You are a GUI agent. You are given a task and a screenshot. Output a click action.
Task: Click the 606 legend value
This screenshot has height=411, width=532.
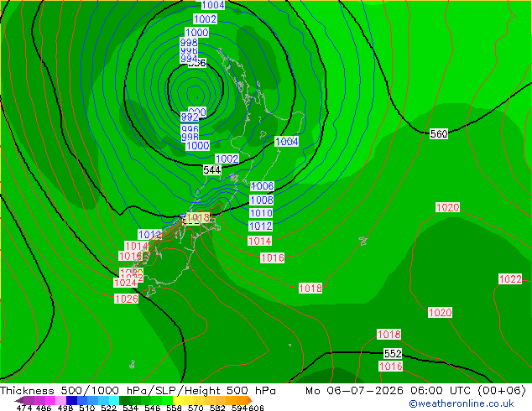pyautogui.click(x=255, y=408)
